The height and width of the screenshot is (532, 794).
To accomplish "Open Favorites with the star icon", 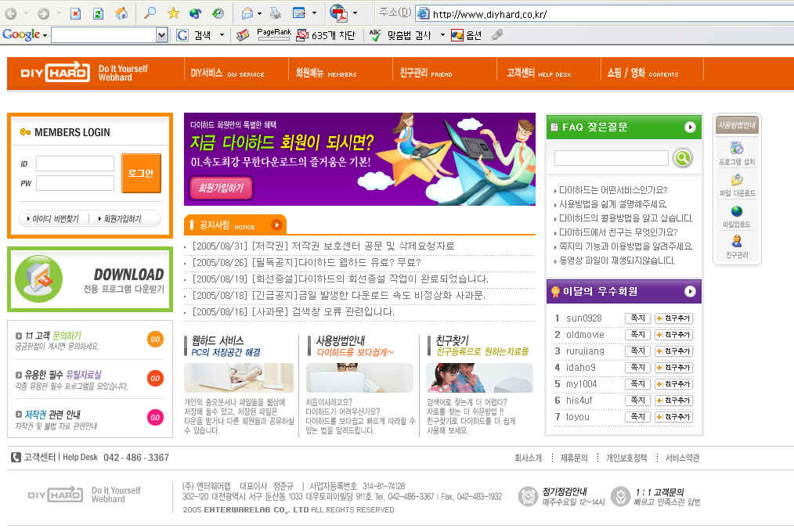I will 173,13.
